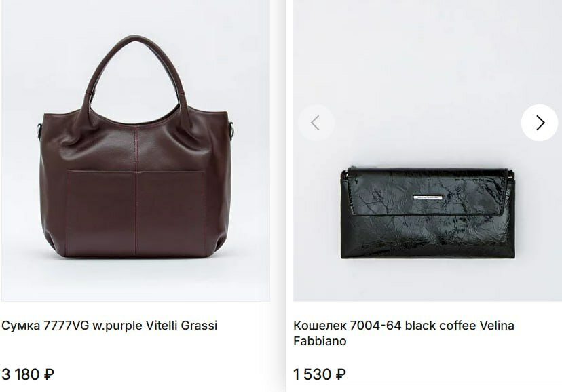Click the 3 180 ₽ price
Screen dimensions: 562x392
click(x=28, y=374)
